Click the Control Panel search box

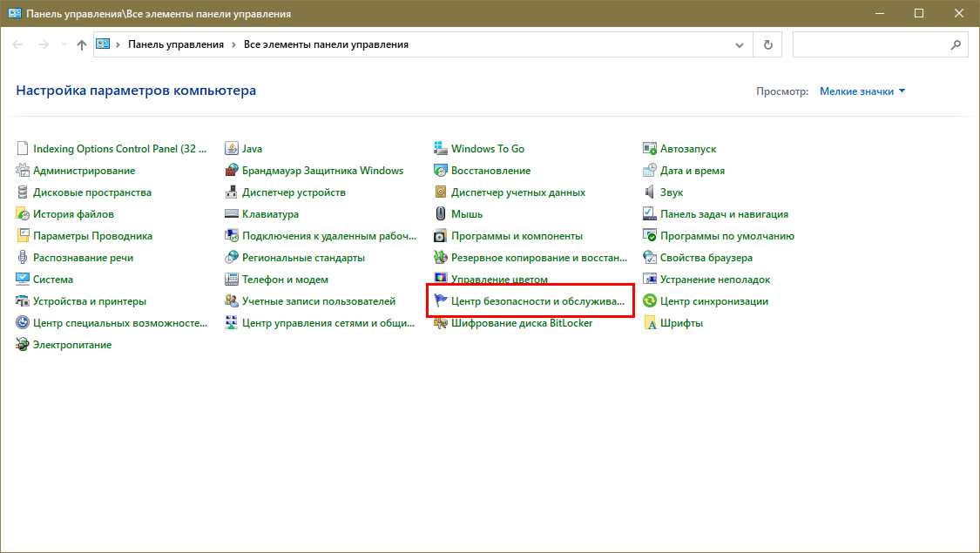click(871, 44)
